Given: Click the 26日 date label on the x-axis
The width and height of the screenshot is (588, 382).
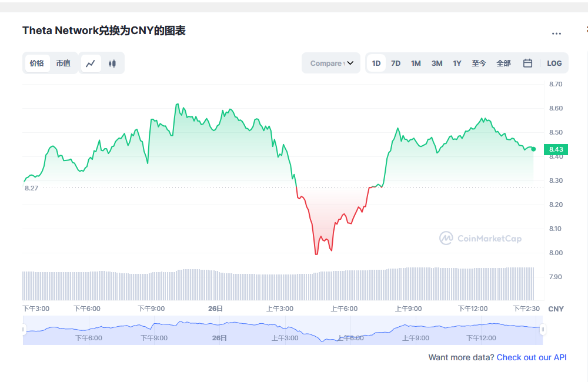Looking at the screenshot, I should (216, 309).
